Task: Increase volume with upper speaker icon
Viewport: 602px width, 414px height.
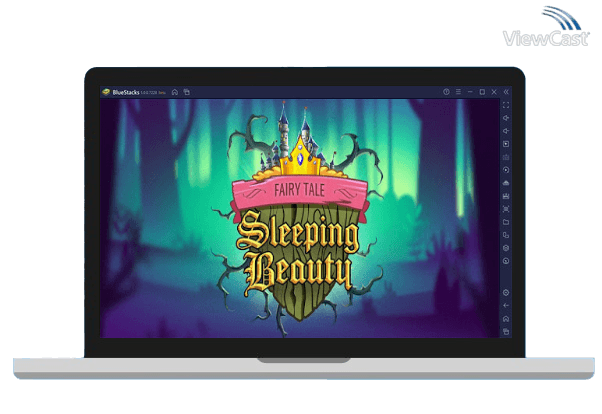Action: click(x=506, y=118)
